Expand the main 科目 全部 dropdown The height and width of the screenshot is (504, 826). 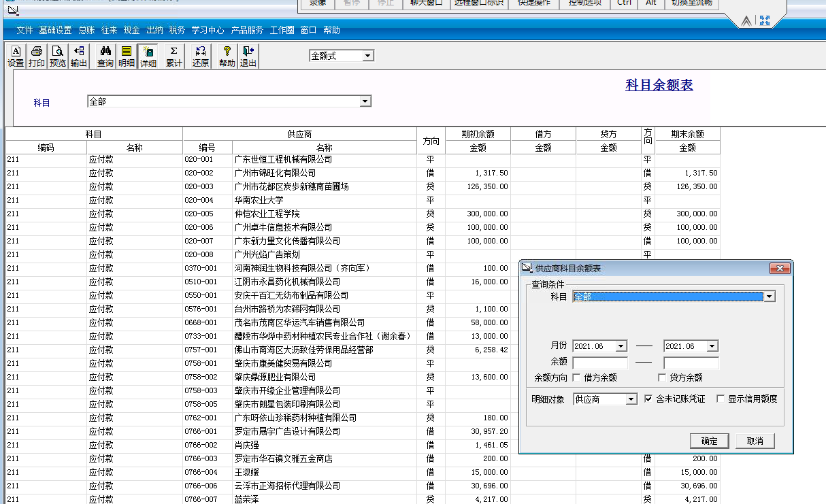tap(365, 101)
